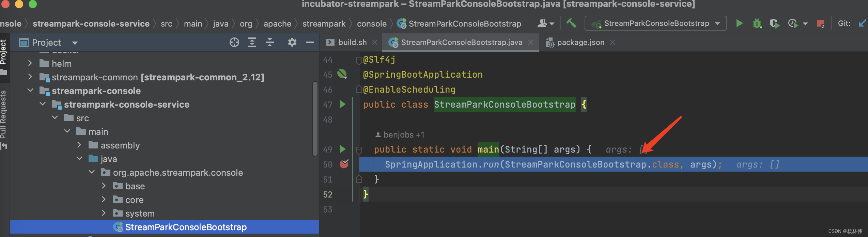Open Project panel gear settings

292,42
